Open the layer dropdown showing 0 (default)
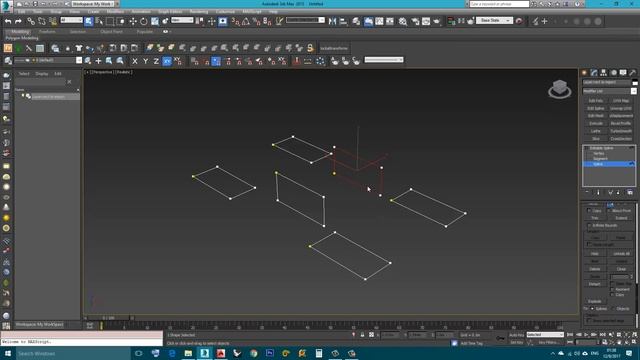 (x=48, y=60)
